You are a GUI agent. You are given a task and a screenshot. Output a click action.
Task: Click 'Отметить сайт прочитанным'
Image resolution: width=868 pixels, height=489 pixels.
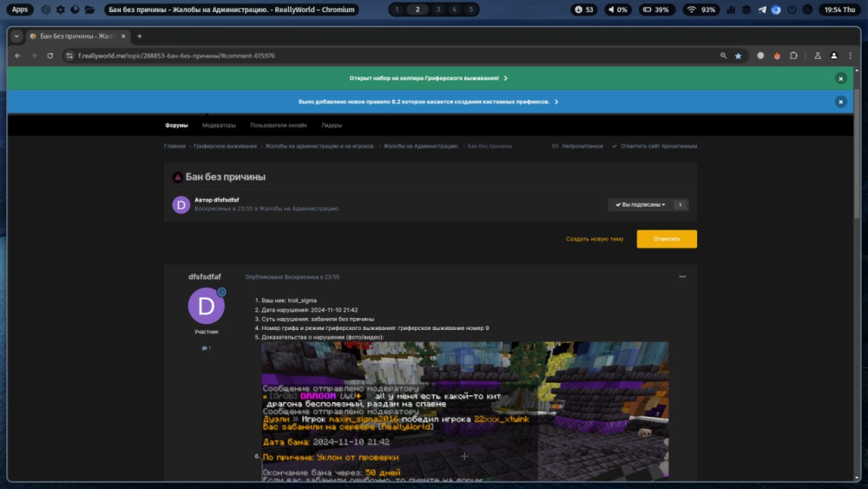[x=654, y=146]
